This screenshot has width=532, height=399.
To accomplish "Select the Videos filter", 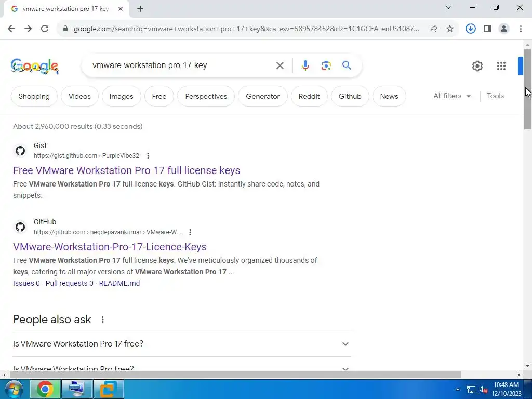I will 79,96.
